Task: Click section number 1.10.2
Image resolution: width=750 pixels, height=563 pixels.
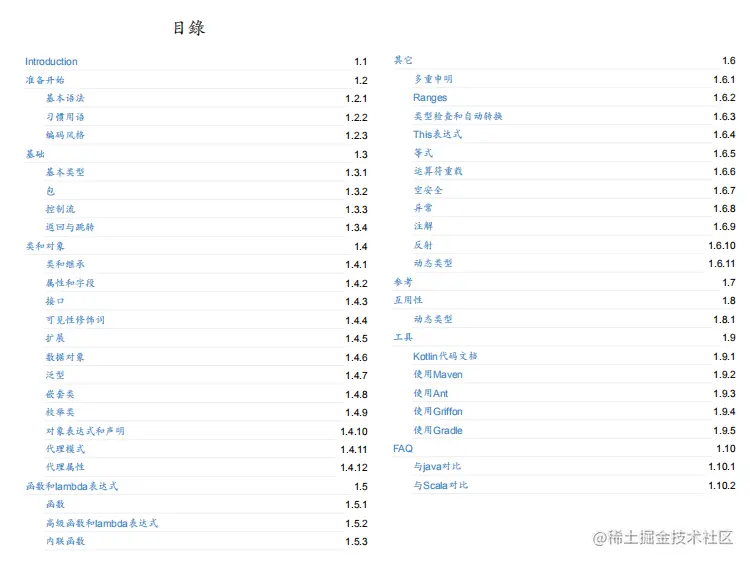Action: pyautogui.click(x=722, y=486)
